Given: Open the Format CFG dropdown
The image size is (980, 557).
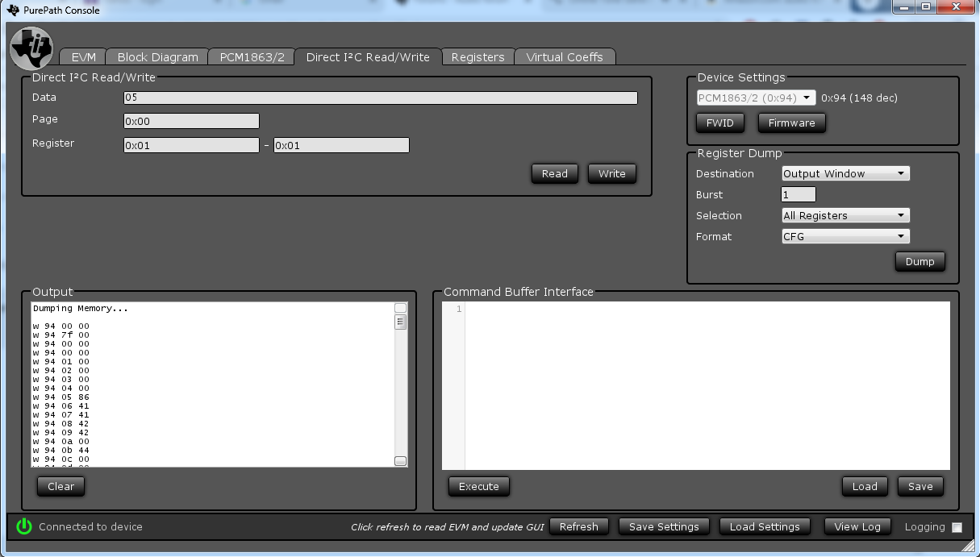Looking at the screenshot, I should click(x=845, y=236).
